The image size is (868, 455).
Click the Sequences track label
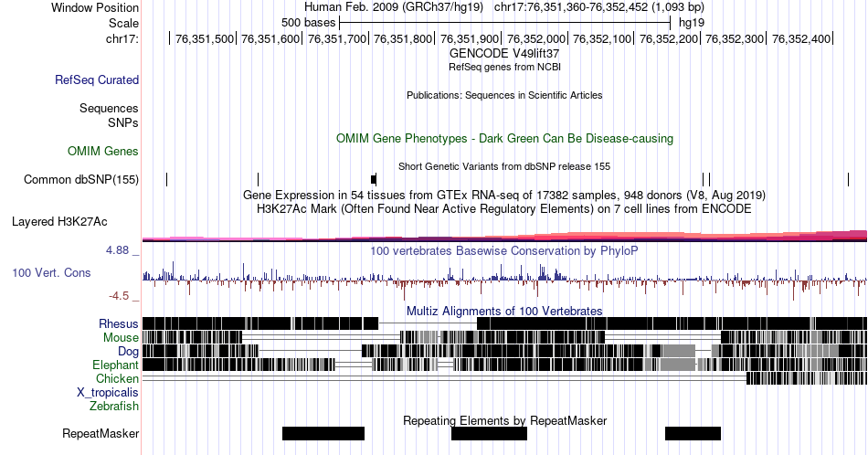point(109,108)
